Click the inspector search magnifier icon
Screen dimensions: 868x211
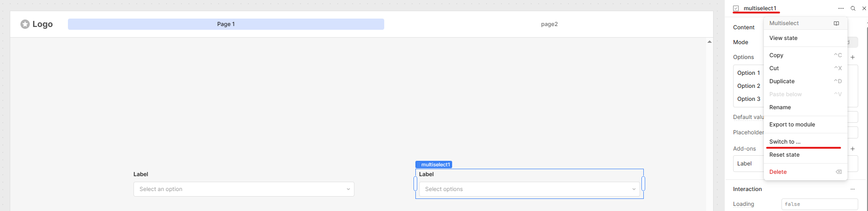(x=853, y=8)
